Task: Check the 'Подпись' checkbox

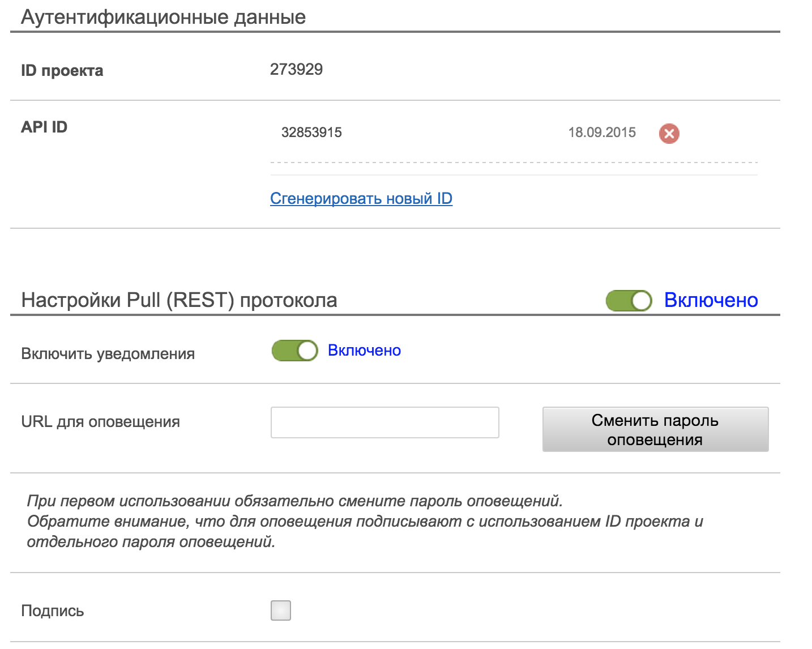Action: (281, 610)
